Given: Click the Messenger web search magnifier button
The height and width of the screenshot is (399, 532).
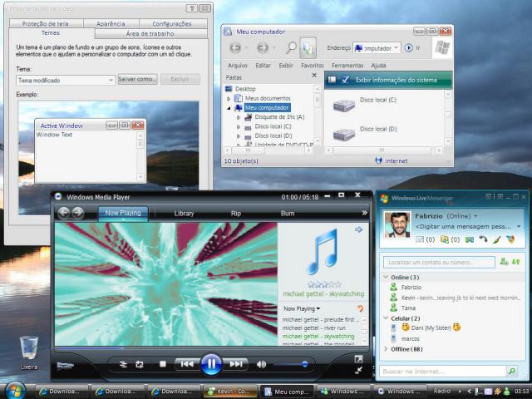Looking at the screenshot, I should 512,372.
